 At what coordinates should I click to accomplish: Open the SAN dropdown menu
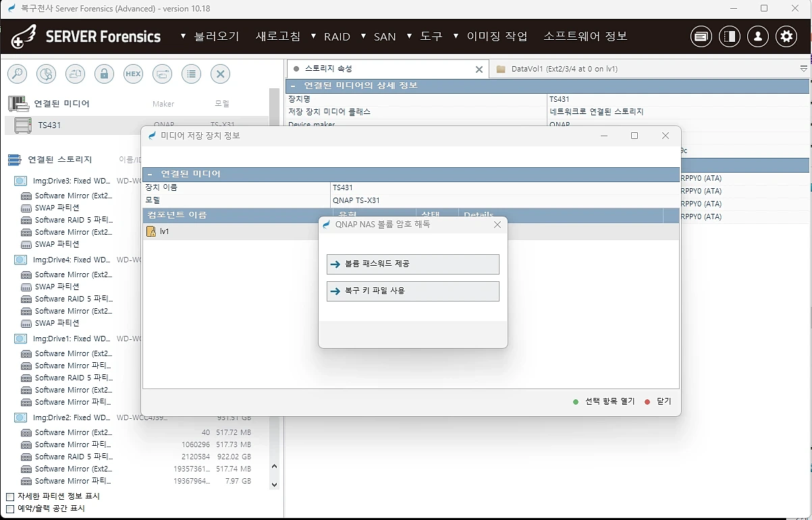click(x=379, y=36)
